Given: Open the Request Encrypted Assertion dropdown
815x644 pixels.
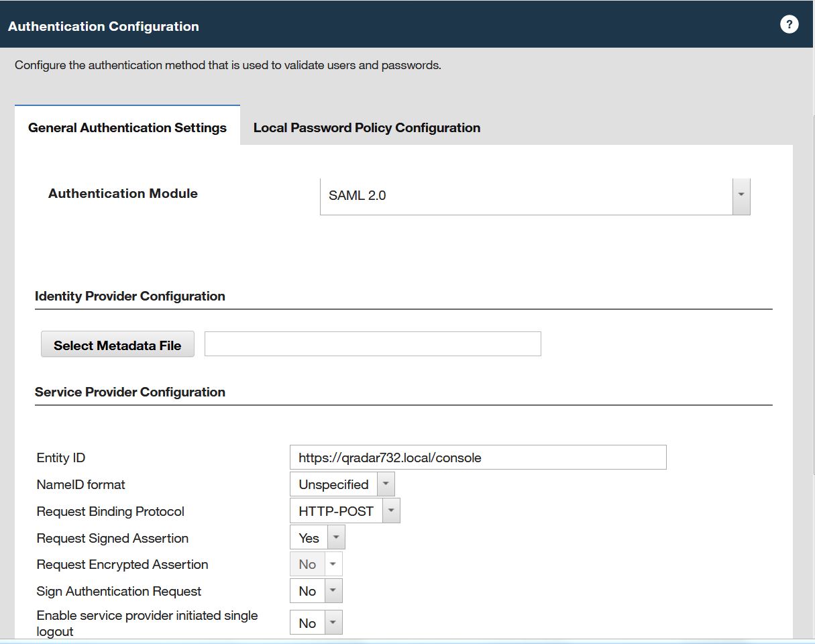Looking at the screenshot, I should [317, 564].
